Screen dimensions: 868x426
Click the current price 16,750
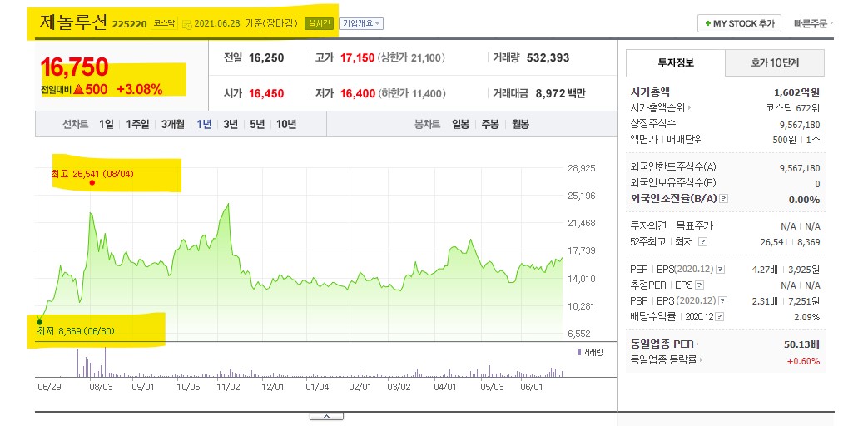[x=74, y=67]
